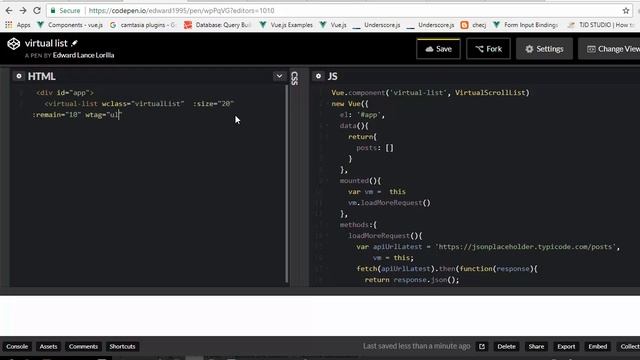Image resolution: width=640 pixels, height=360 pixels.
Task: Click the CodePen logo
Action: 13,44
